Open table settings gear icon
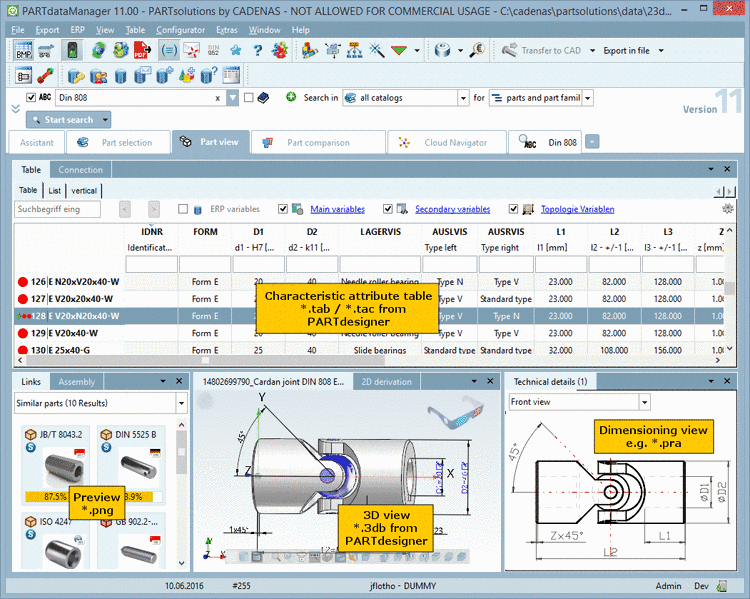The height and width of the screenshot is (599, 750). (x=727, y=209)
